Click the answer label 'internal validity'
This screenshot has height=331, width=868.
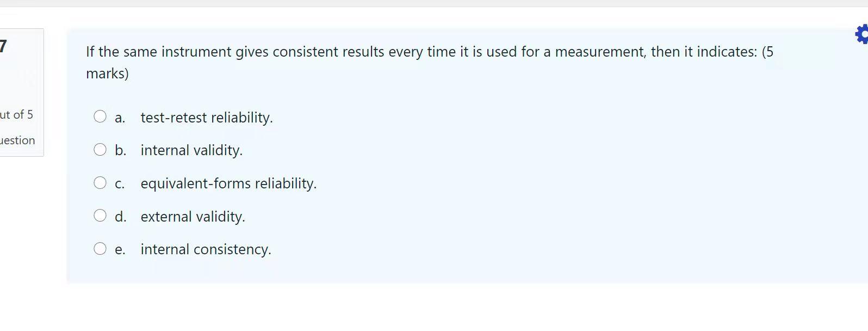tap(191, 150)
